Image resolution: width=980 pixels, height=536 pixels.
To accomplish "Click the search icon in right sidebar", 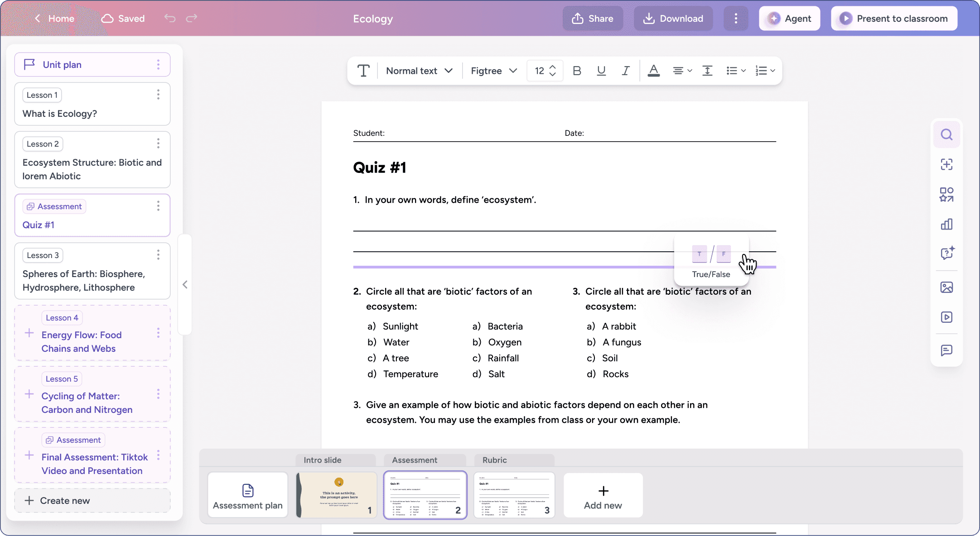I will [946, 134].
